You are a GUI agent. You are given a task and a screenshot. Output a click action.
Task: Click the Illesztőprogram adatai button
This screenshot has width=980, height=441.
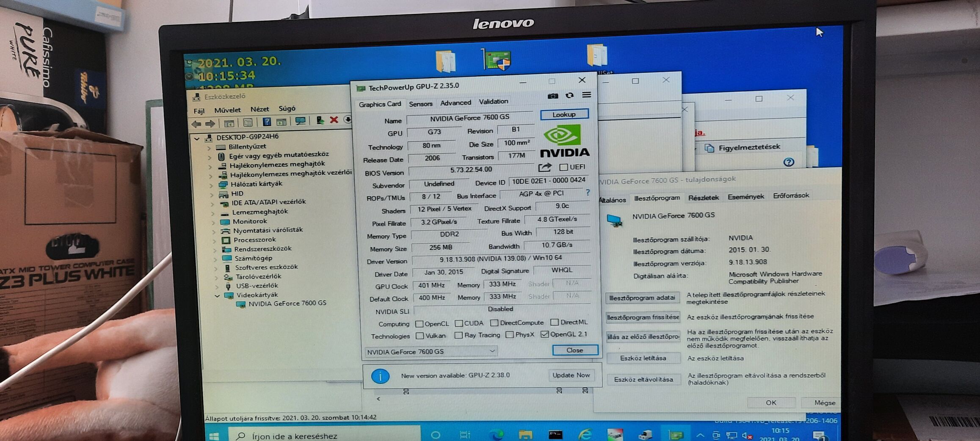[x=642, y=298]
